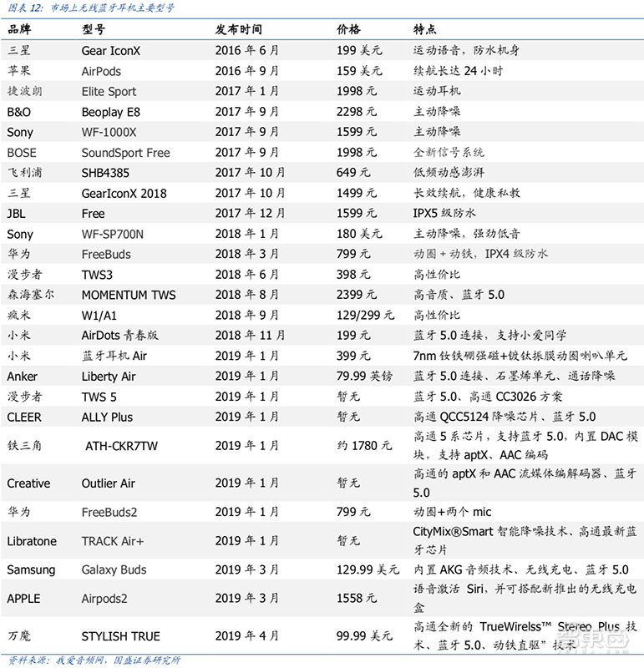Image resolution: width=644 pixels, height=668 pixels.
Task: Select the 1558 元 price cell
Action: pos(357,599)
